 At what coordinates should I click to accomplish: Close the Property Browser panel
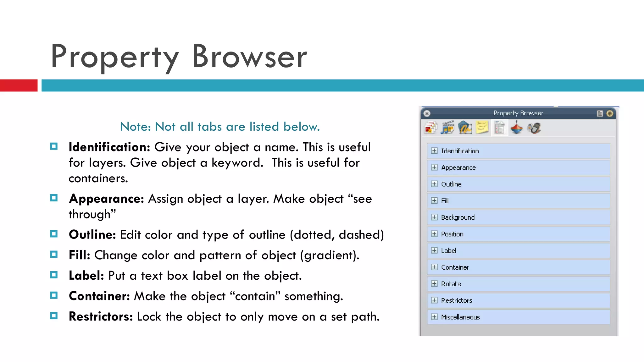[x=427, y=113]
